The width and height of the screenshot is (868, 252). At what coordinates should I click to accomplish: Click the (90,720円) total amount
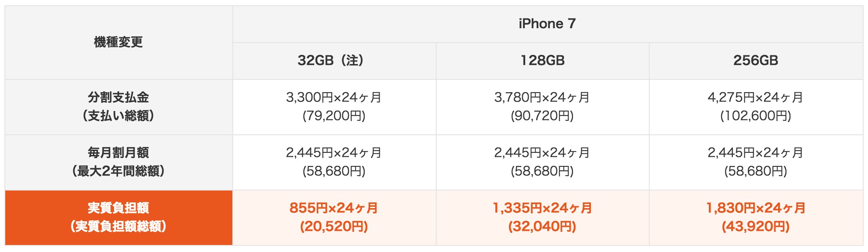(542, 116)
